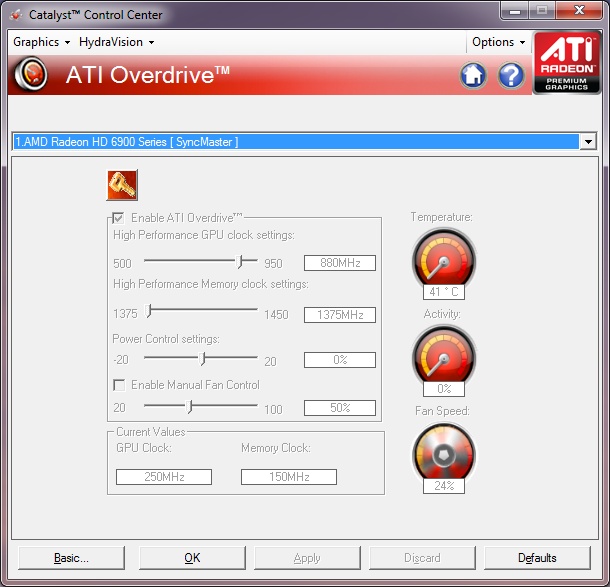
Task: Open the Help question mark icon
Action: coord(511,76)
